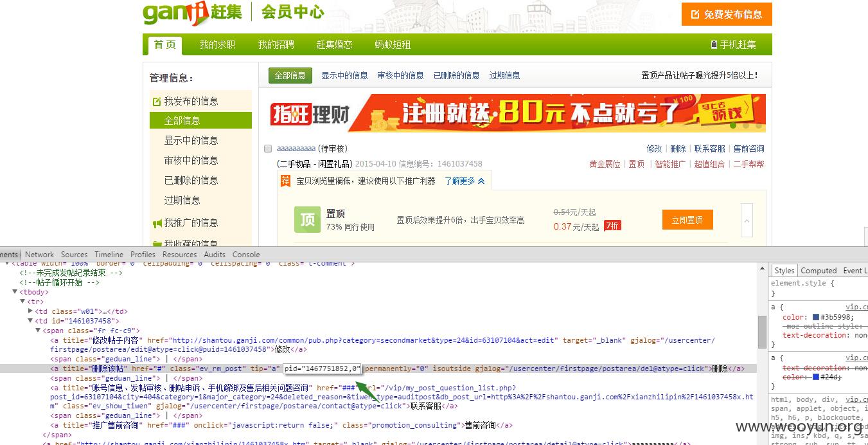868x445 pixels.
Task: Open 我推广的信息 sidebar section
Action: [185, 222]
